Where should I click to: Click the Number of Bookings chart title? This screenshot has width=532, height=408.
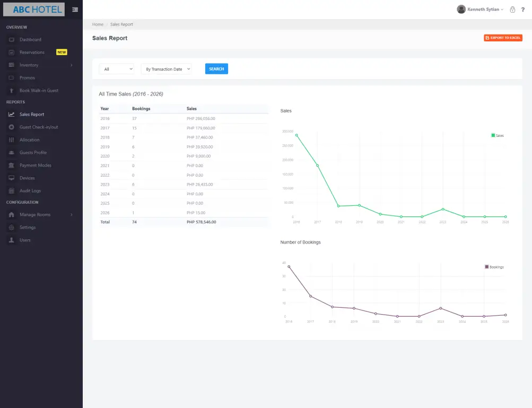point(300,242)
